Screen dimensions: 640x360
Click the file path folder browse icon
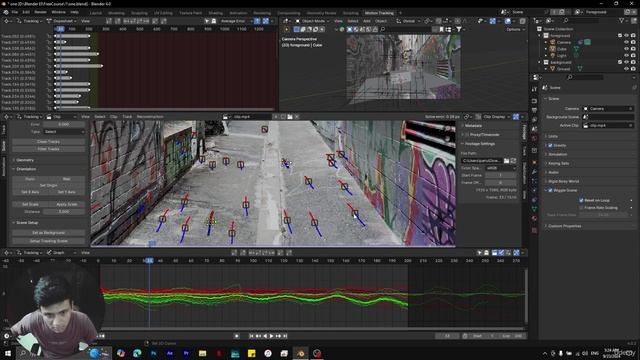pyautogui.click(x=507, y=161)
